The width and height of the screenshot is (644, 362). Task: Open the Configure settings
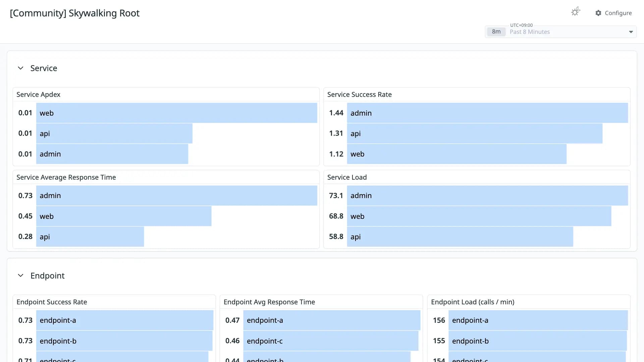coord(613,13)
